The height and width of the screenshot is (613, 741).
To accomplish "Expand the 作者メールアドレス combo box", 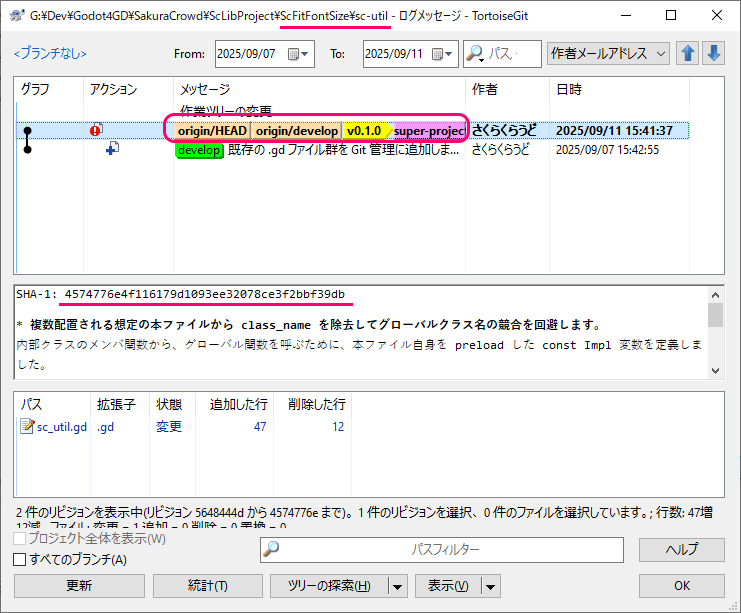I will (x=609, y=54).
